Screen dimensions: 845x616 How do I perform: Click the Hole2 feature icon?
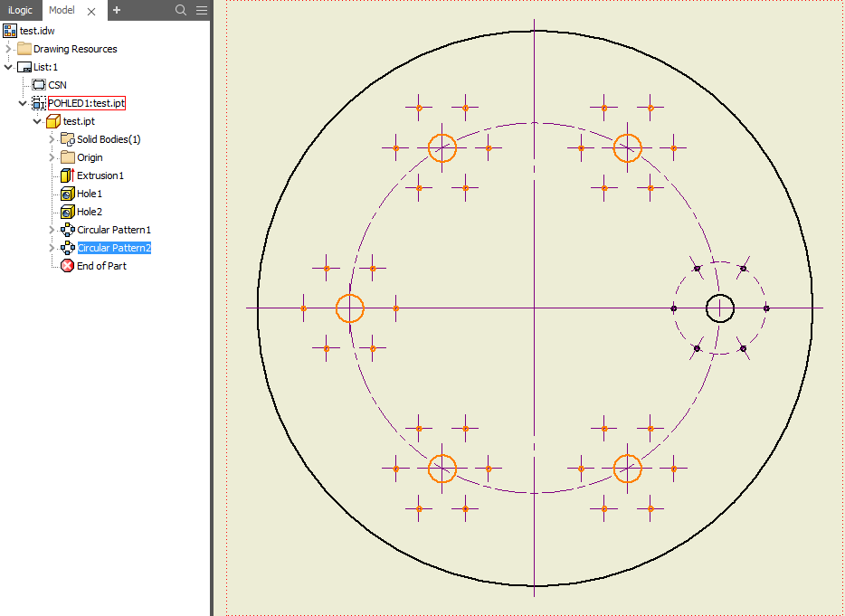pos(68,212)
